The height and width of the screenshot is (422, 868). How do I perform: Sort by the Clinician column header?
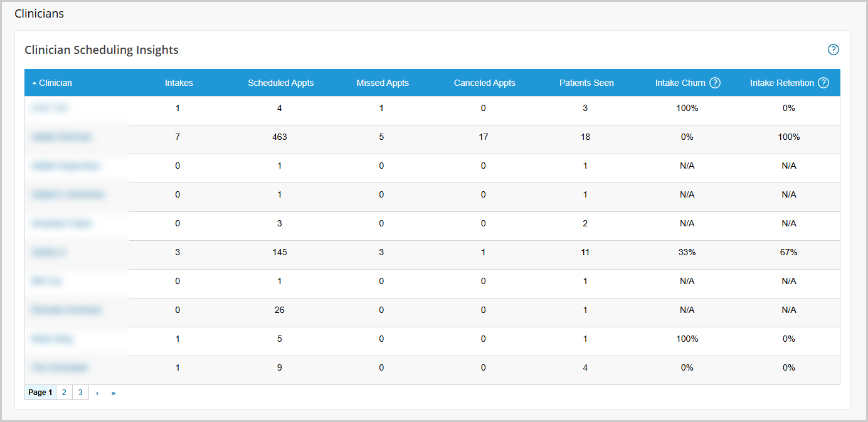pyautogui.click(x=55, y=83)
